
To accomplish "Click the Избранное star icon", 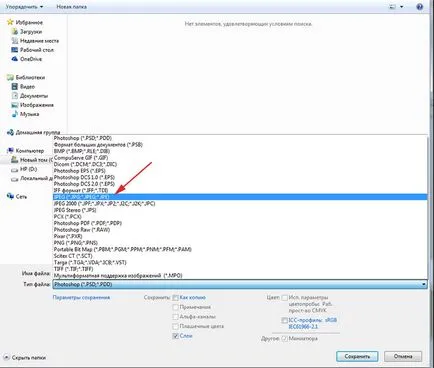I will tap(10, 22).
